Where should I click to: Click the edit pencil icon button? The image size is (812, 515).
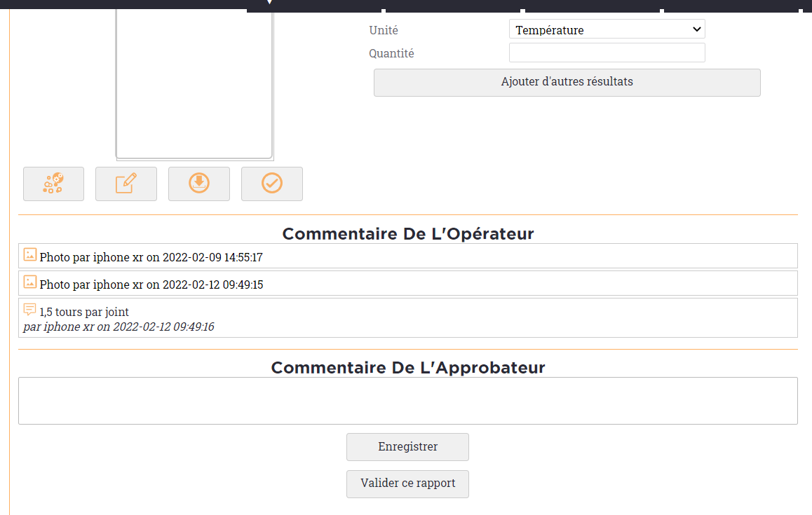[x=126, y=184]
